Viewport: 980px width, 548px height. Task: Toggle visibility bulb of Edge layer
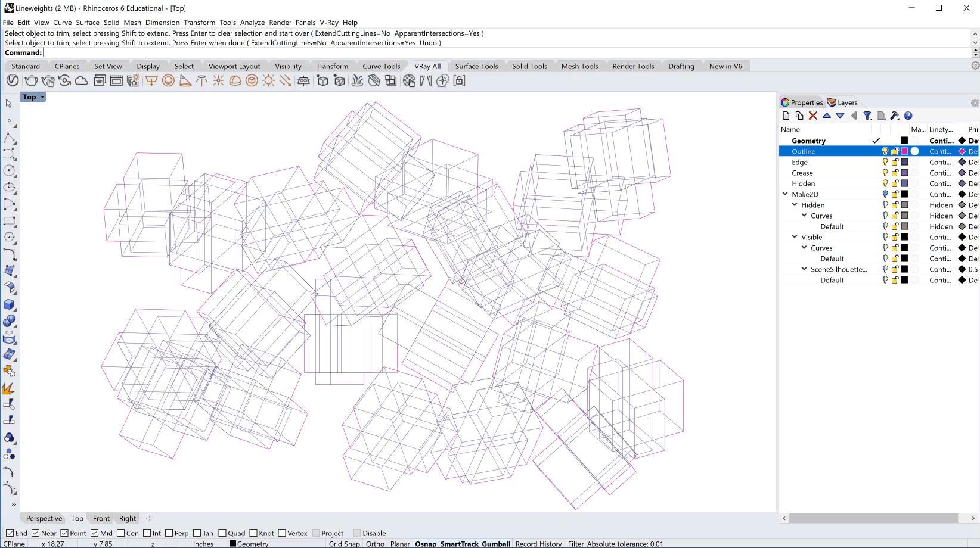[885, 162]
